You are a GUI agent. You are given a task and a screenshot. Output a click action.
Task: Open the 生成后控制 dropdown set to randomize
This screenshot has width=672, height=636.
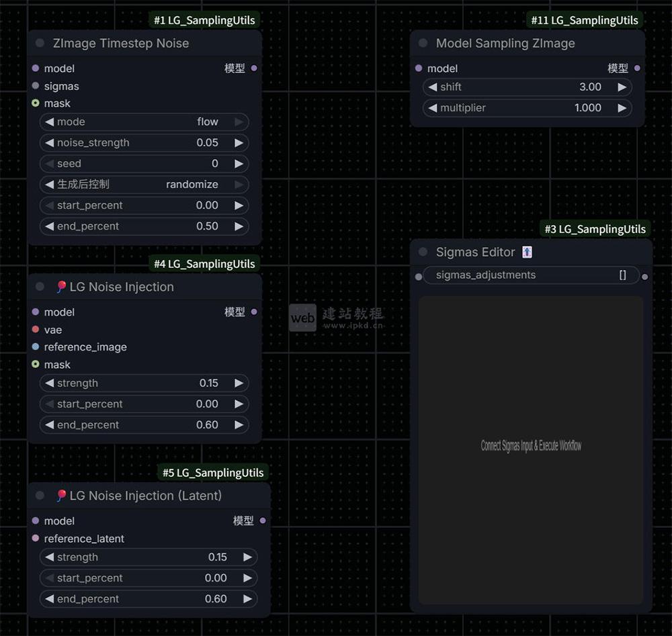[144, 185]
